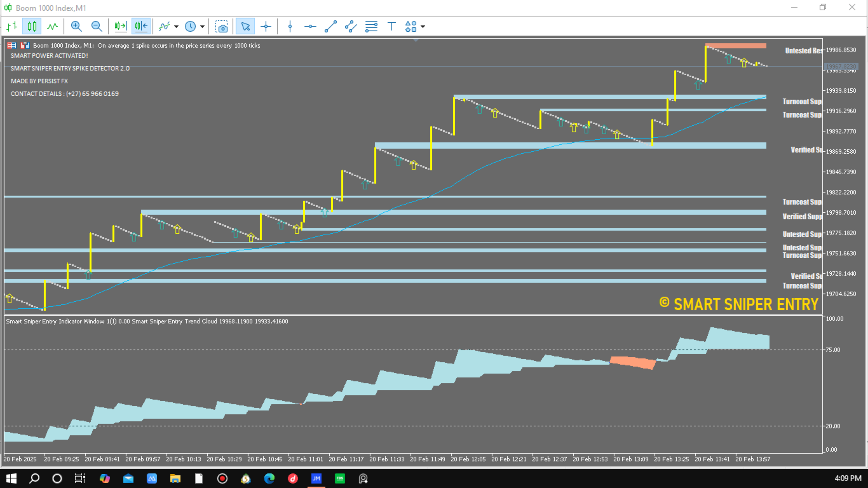Switch chart to candlestick display
Screen dimensions: 868x488
(32, 26)
